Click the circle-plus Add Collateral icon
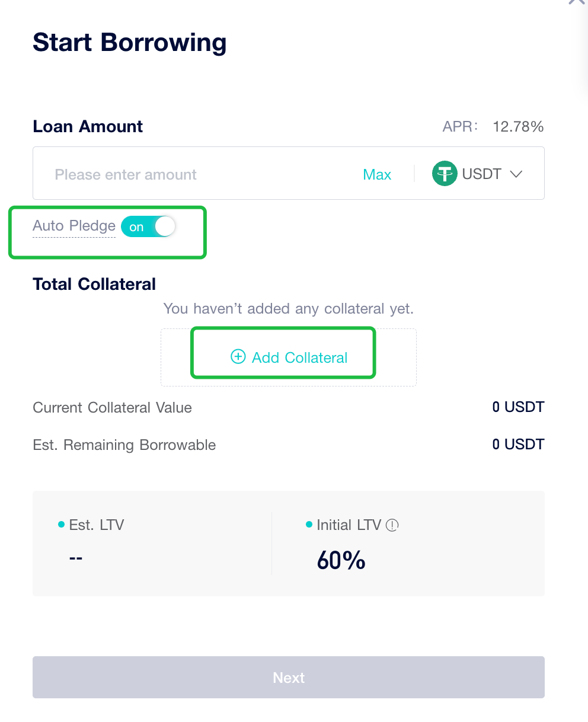The height and width of the screenshot is (722, 588). coord(237,357)
